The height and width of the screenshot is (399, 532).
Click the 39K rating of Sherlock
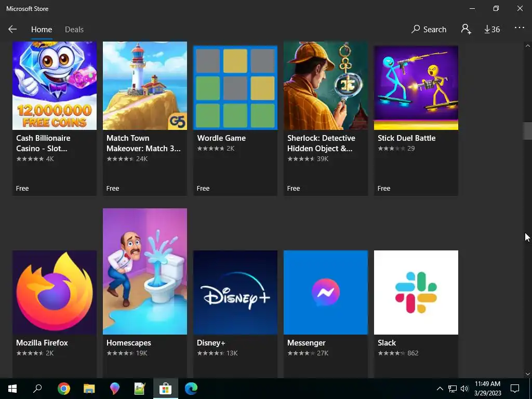click(308, 159)
